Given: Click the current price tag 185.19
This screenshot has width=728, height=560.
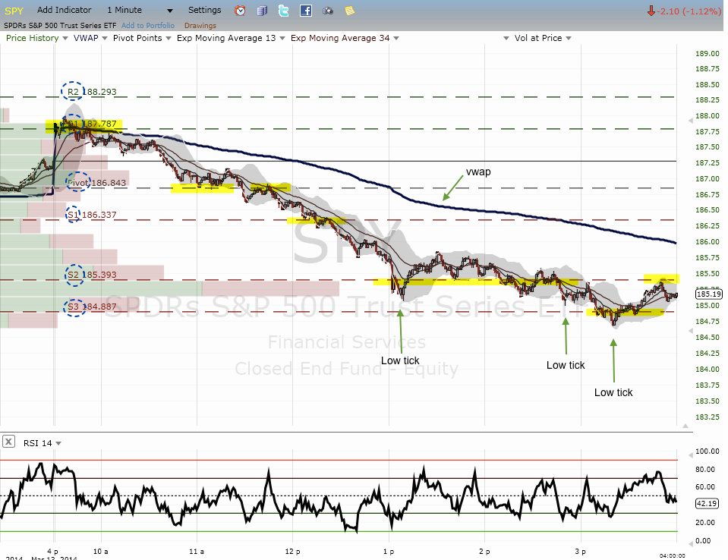Looking at the screenshot, I should click(708, 294).
